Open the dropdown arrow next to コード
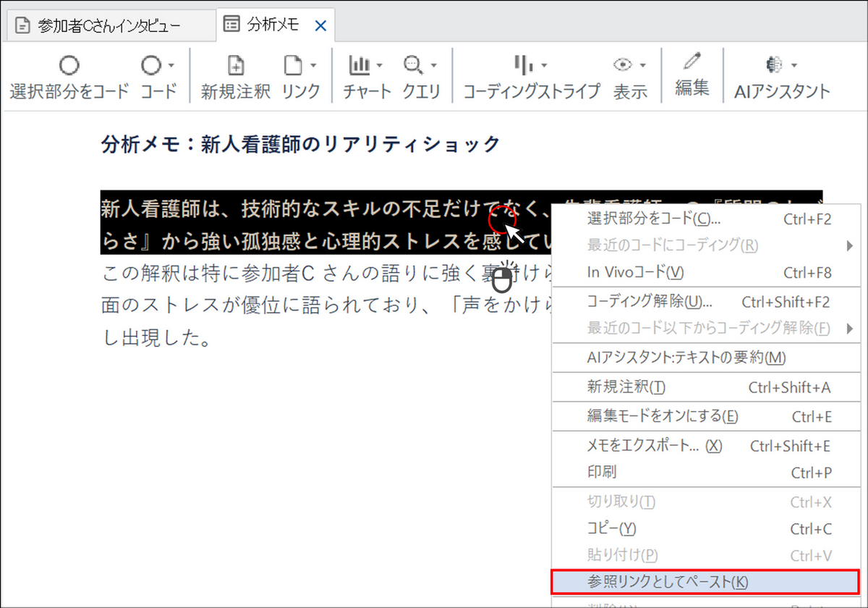 [x=171, y=66]
